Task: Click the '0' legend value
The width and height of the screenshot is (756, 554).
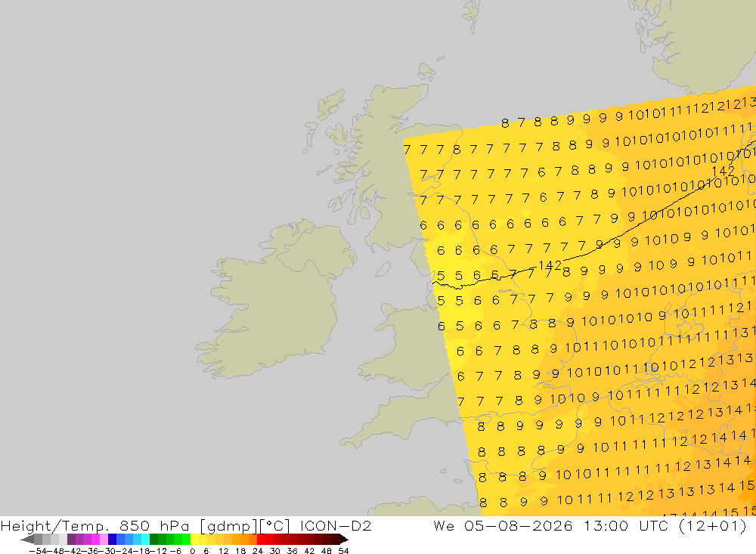Action: coord(192,551)
